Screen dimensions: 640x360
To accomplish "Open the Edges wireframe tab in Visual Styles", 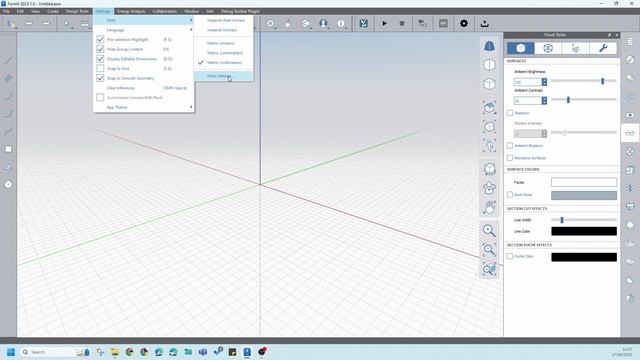I will [x=548, y=48].
